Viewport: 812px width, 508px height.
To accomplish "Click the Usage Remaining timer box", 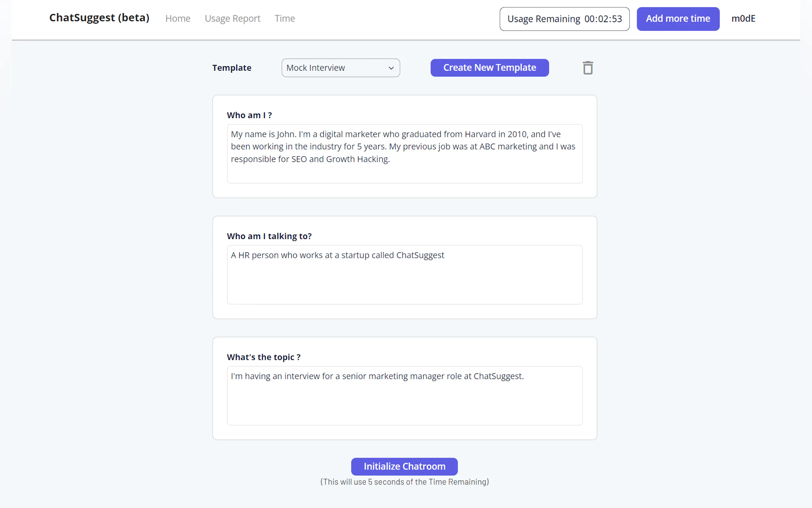I will coord(564,19).
